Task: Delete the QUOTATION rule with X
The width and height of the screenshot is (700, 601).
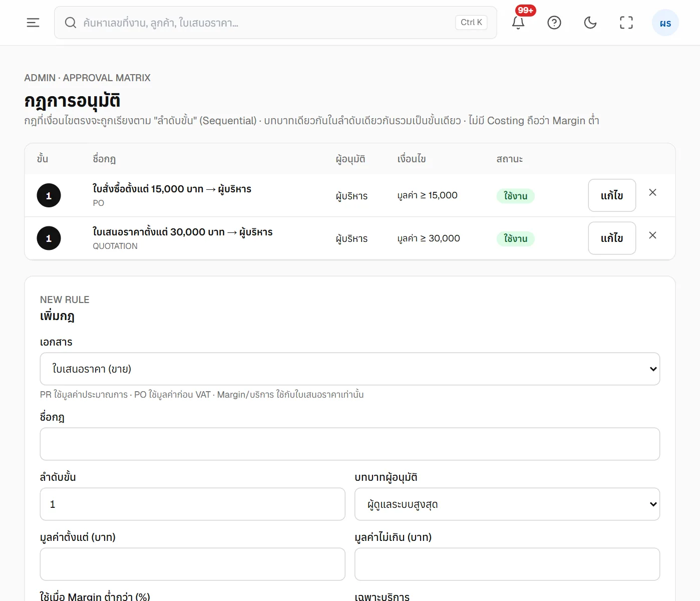Action: coord(652,235)
